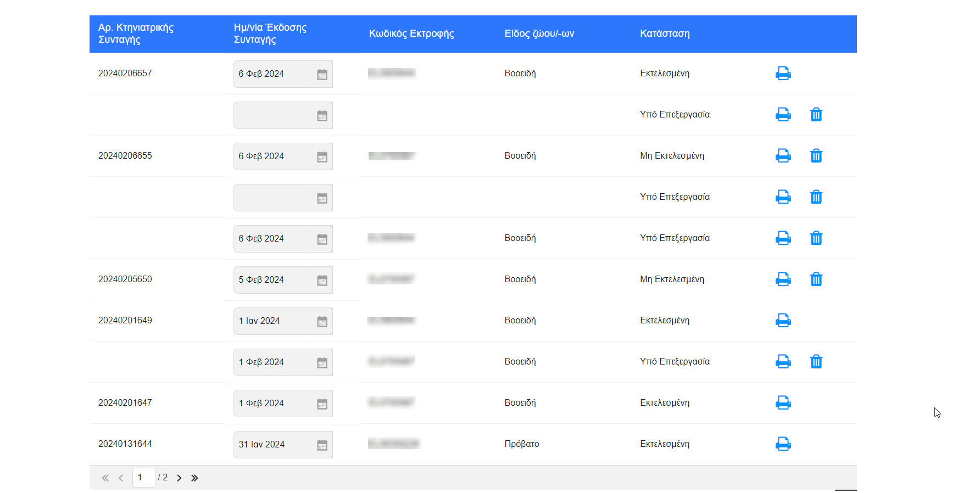Print the Πρόβατο prescription 20240131644
The width and height of the screenshot is (980, 493).
tap(783, 444)
